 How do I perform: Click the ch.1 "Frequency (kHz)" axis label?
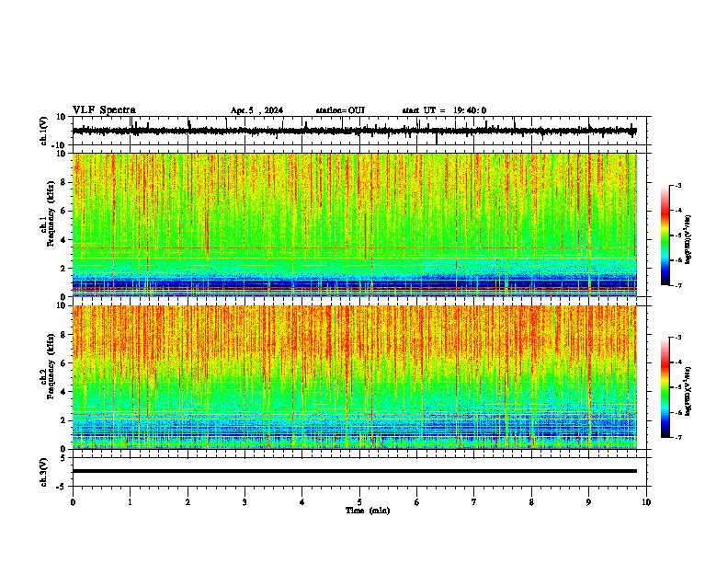51,214
